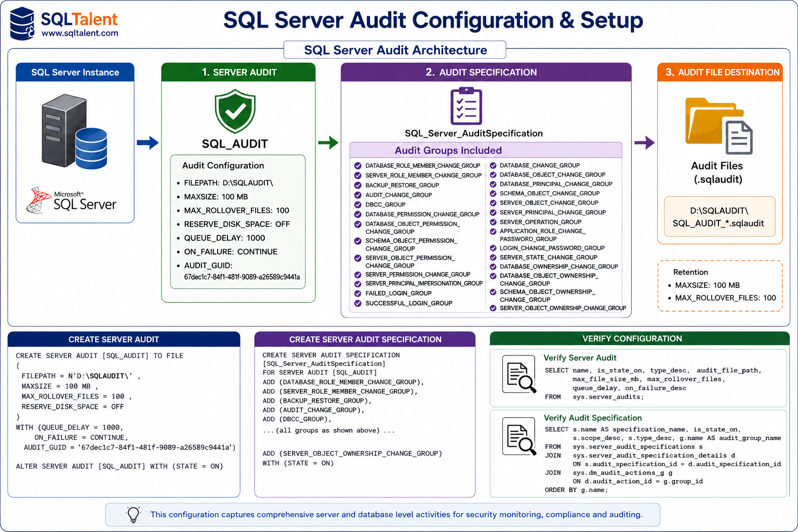Click the VERIFY CONFIGURATION panel header
Image resolution: width=798 pixels, height=532 pixels.
click(640, 339)
